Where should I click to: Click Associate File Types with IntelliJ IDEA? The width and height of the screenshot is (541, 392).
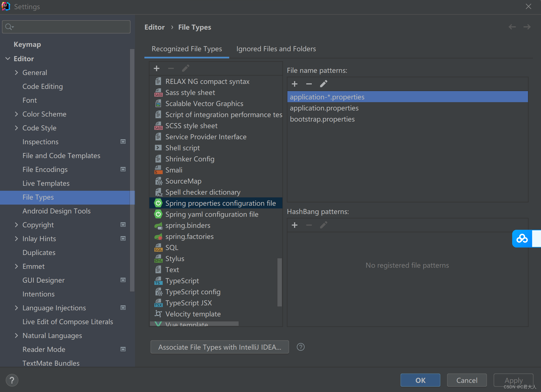coord(220,347)
